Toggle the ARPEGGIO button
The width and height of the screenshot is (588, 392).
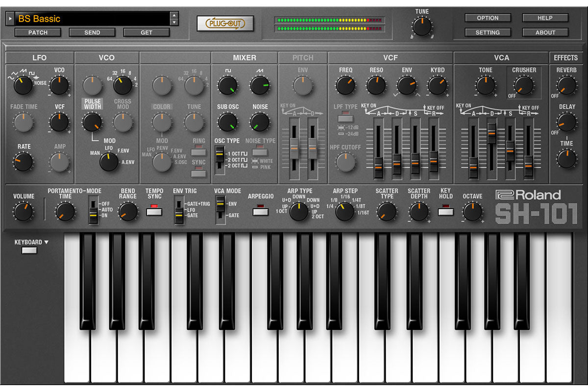tap(261, 212)
